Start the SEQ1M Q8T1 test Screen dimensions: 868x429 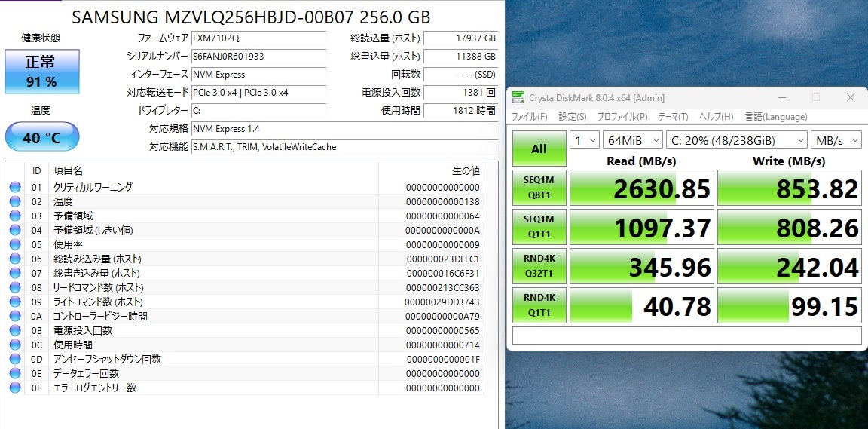(539, 187)
